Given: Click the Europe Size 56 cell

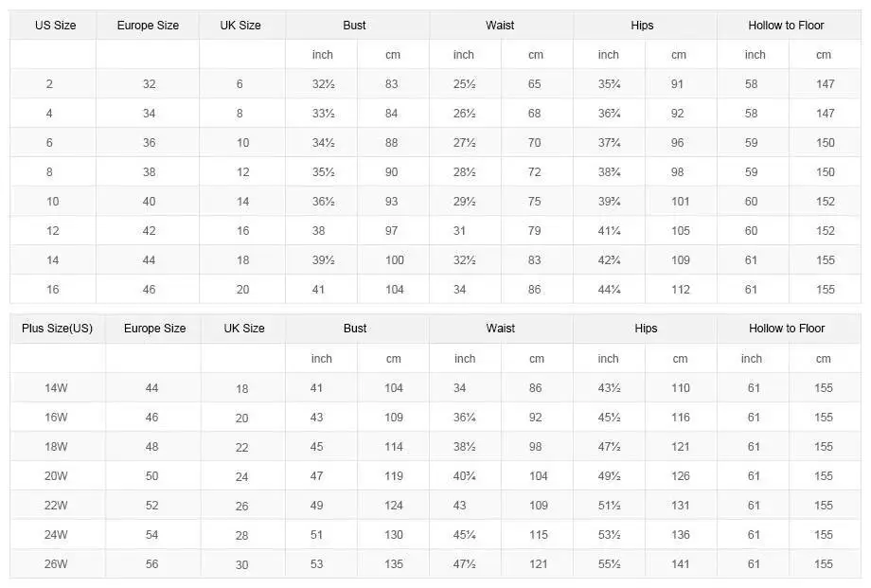Looking at the screenshot, I should point(152,564).
